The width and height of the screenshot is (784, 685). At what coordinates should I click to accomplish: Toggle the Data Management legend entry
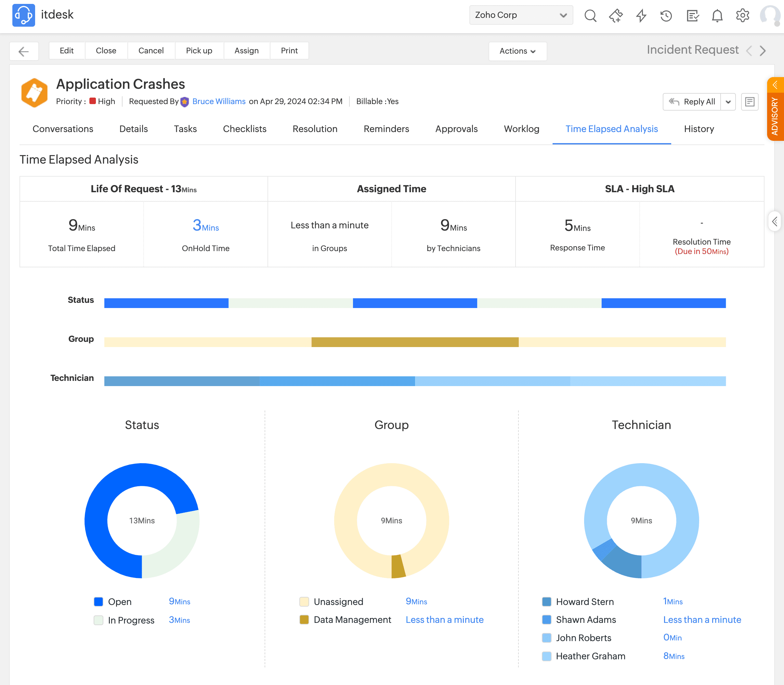point(352,620)
